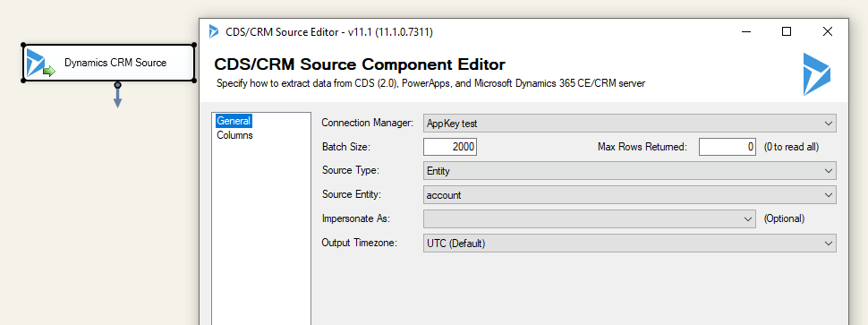The image size is (868, 325).
Task: Open the Output Timezone dropdown
Action: 629,243
